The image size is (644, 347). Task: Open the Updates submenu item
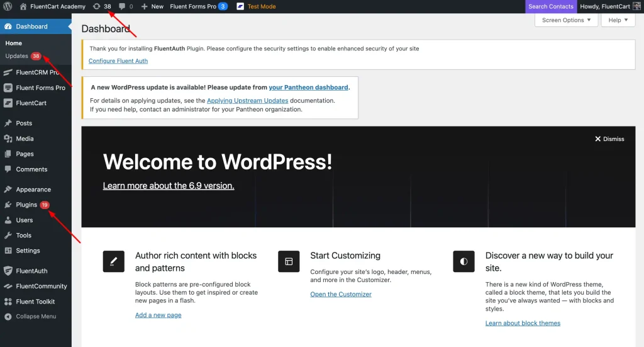point(16,56)
